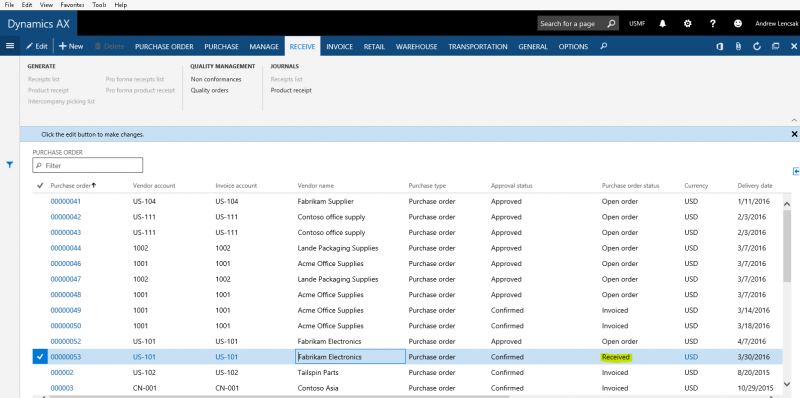Click Tailspin Parts vendor name cell
The height and width of the screenshot is (398, 800).
[317, 372]
